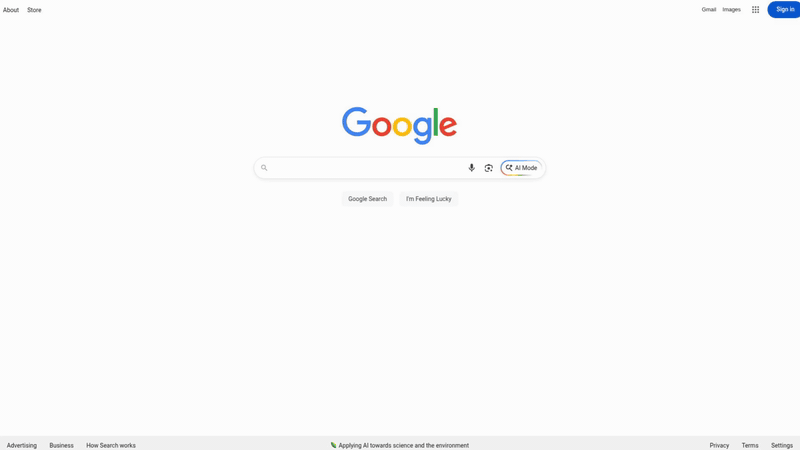Open the Business footer link
This screenshot has width=800, height=450.
tap(61, 445)
